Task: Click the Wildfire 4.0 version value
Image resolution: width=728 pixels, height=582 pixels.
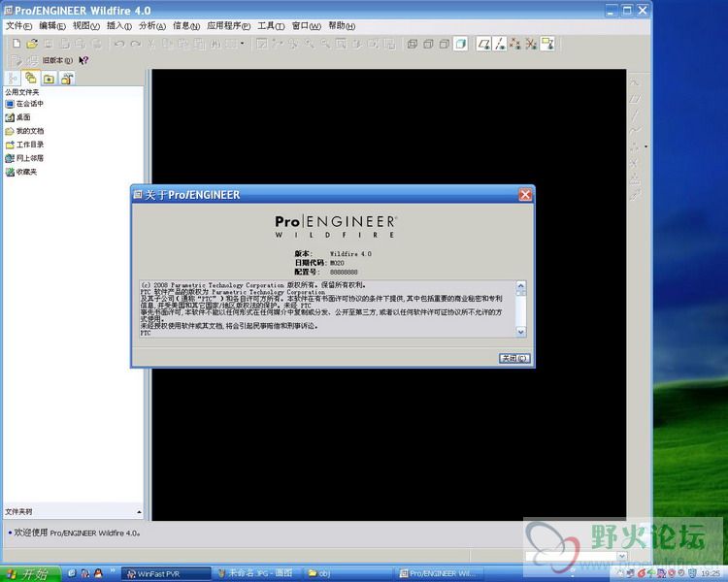Action: point(350,254)
